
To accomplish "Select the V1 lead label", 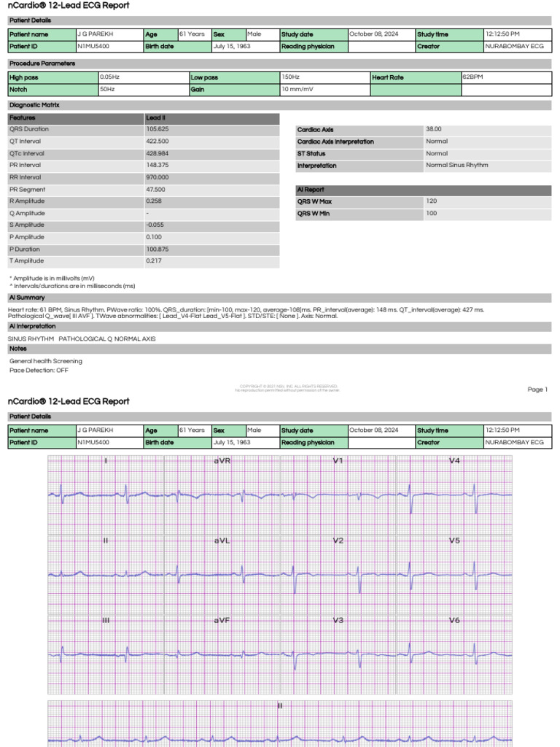I will (338, 461).
